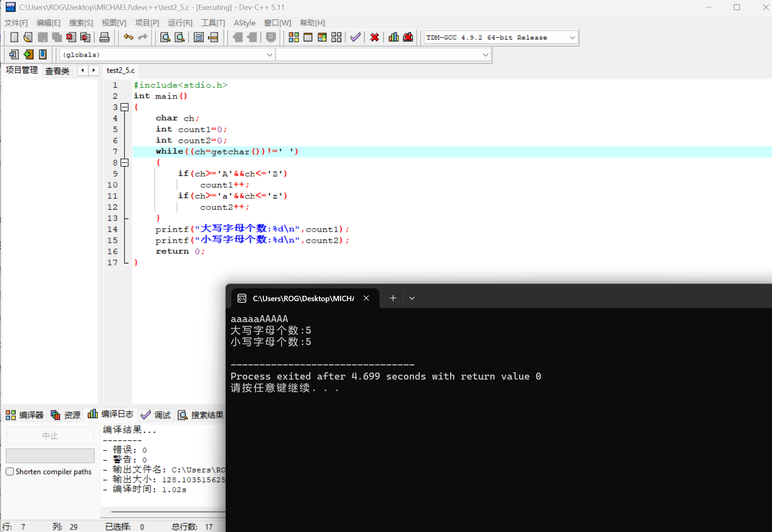
Task: Open the Find dialog icon
Action: click(x=165, y=37)
